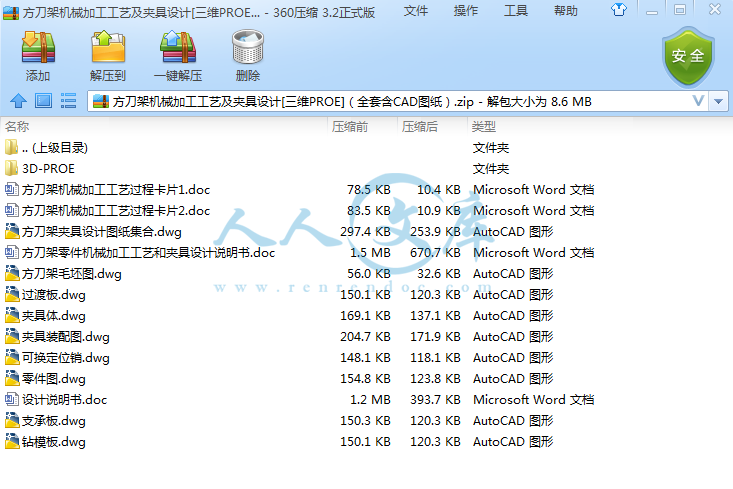Select file name 方刀架夹具设计图纸集合.dwg
The width and height of the screenshot is (733, 489).
click(x=101, y=232)
